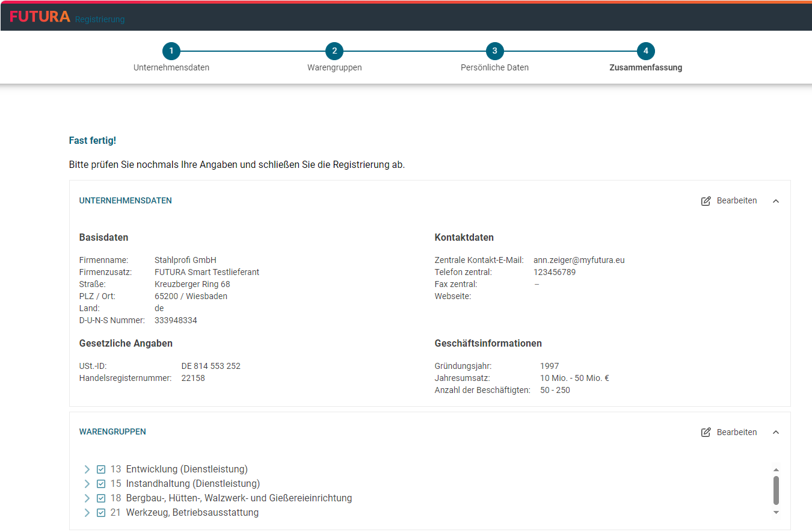Toggle 15 Instandhaltung (Dienstleistung) checkbox
The height and width of the screenshot is (532, 812).
coord(101,484)
